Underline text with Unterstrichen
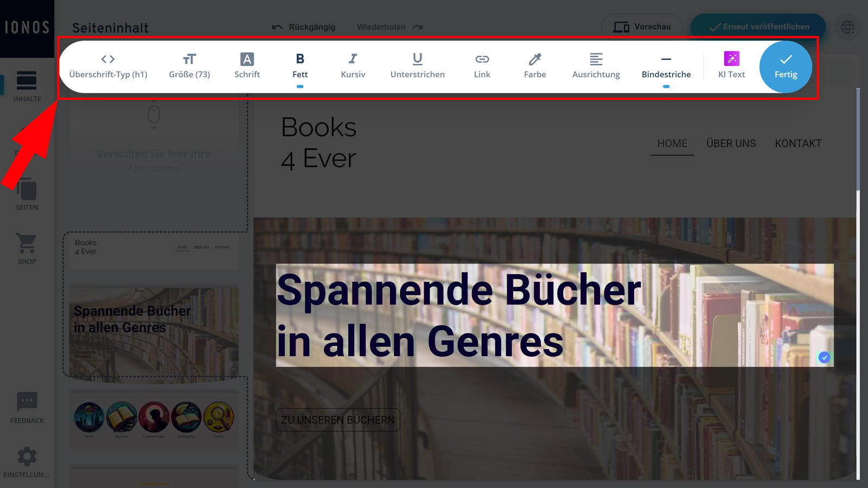868x488 pixels. (417, 65)
